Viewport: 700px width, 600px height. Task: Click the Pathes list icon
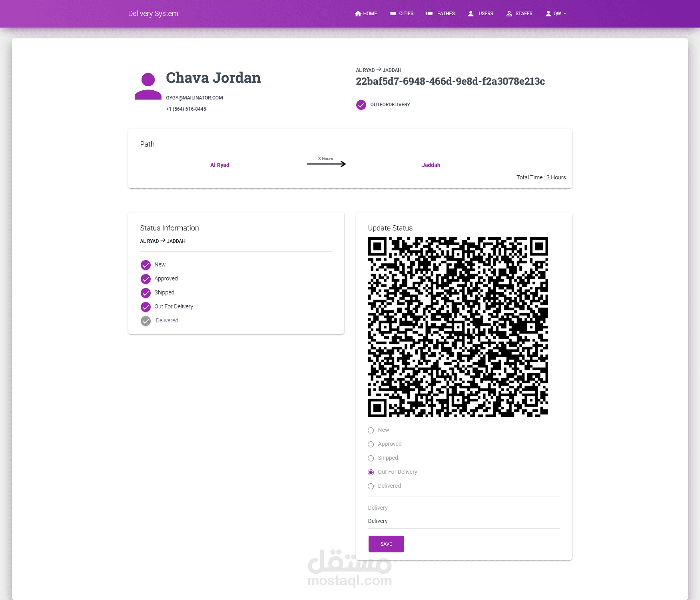click(429, 14)
